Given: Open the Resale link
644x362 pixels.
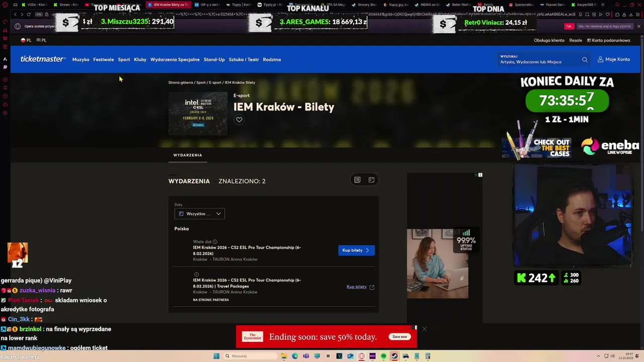Looking at the screenshot, I should (x=576, y=40).
